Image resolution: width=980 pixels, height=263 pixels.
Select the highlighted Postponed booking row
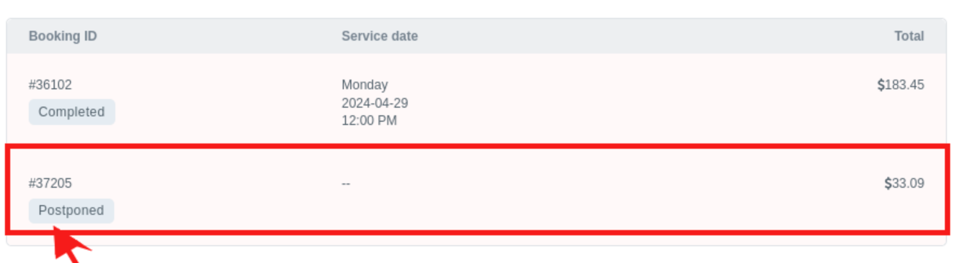(477, 189)
